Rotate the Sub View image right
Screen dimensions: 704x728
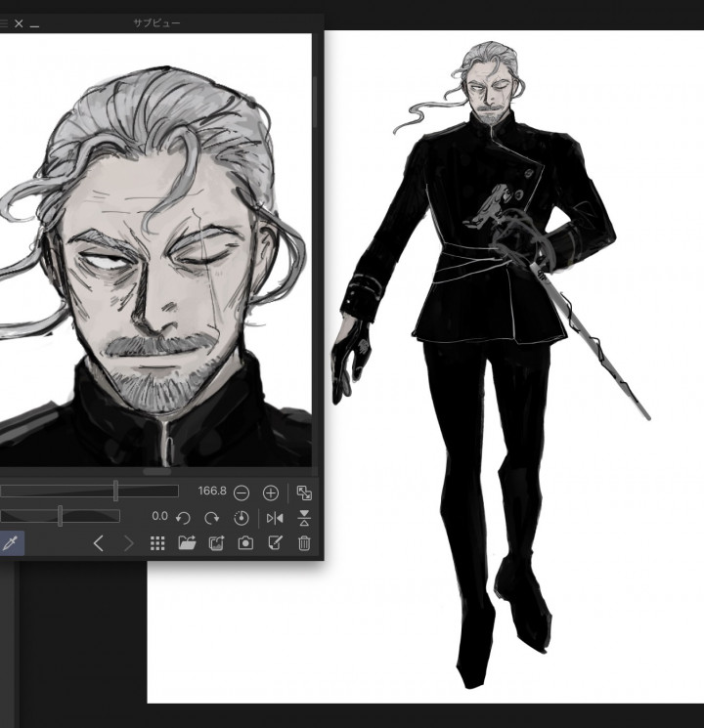tap(211, 518)
